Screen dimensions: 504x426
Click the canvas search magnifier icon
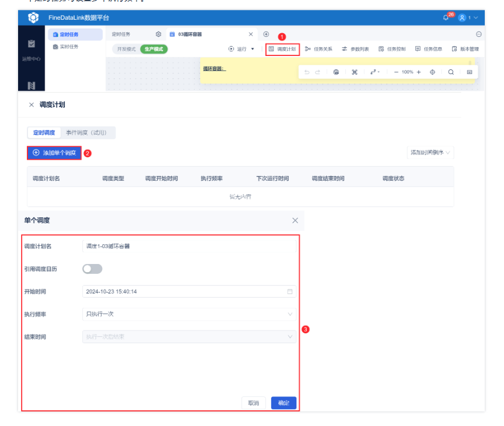(451, 72)
